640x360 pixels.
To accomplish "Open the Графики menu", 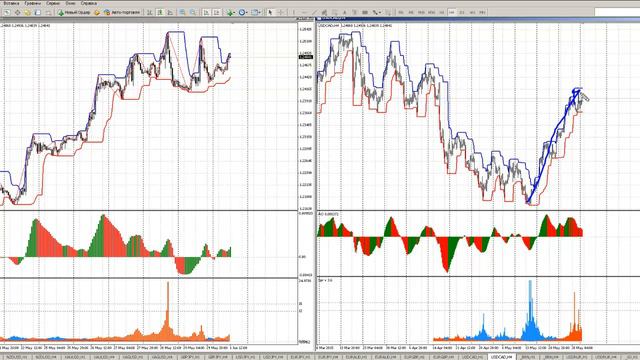I will 33,3.
